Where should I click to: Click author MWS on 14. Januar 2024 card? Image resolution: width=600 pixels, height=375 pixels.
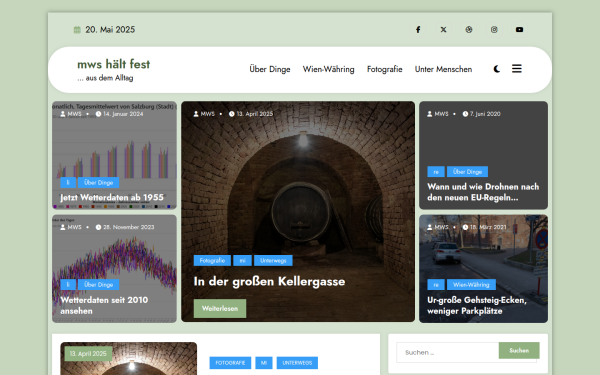pyautogui.click(x=71, y=114)
